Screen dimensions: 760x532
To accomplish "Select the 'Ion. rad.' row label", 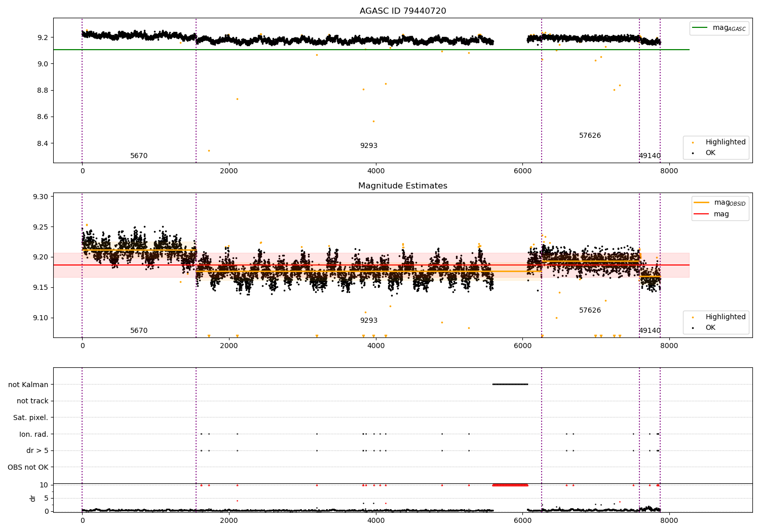I will pos(34,434).
